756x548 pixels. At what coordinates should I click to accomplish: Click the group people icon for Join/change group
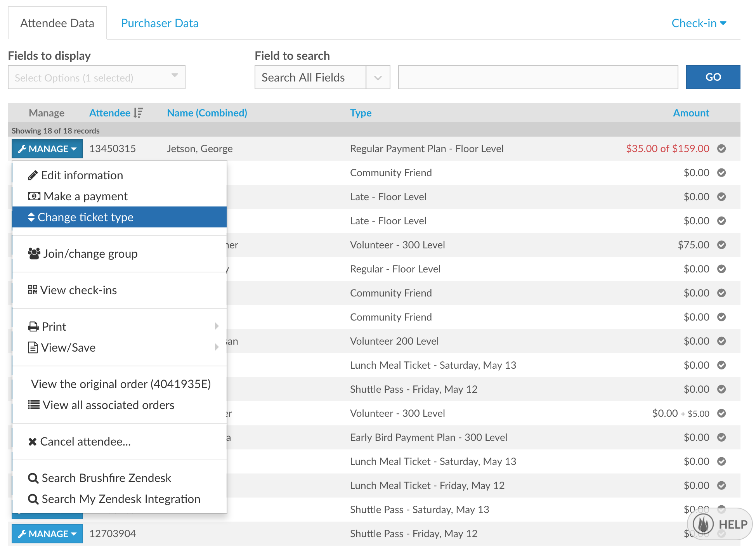coord(34,254)
